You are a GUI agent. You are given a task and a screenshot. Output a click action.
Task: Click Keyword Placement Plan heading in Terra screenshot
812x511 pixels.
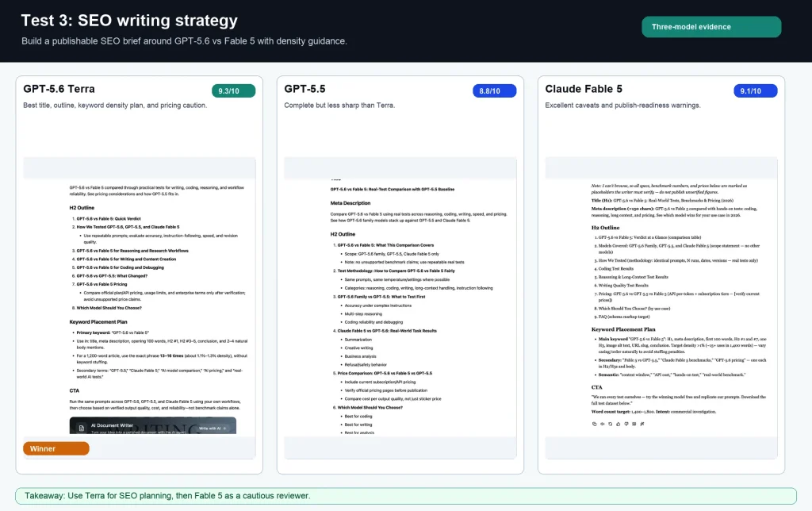pos(98,322)
